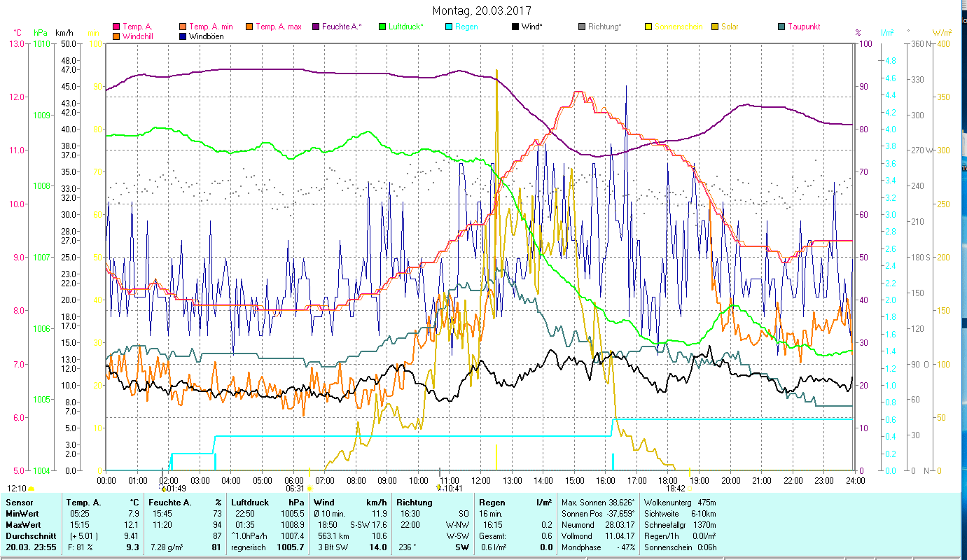The width and height of the screenshot is (967, 560).
Task: Click the Temp. A. max legend label
Action: click(x=278, y=27)
